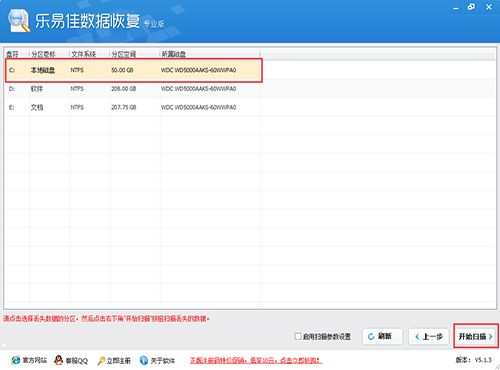This screenshot has width=500, height=370.
Task: Click the WDC disk name in E: row
Action: point(198,107)
